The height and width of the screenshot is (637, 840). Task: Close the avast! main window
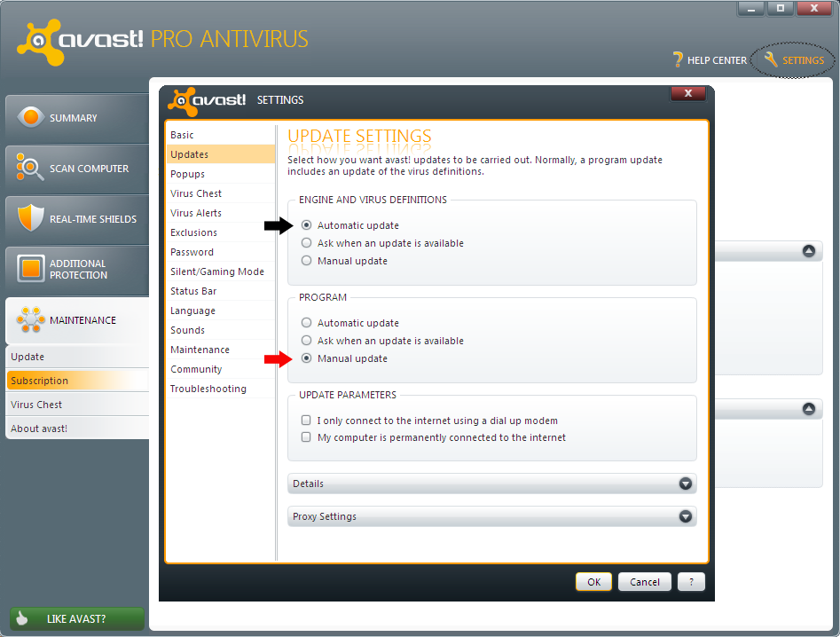tap(813, 8)
